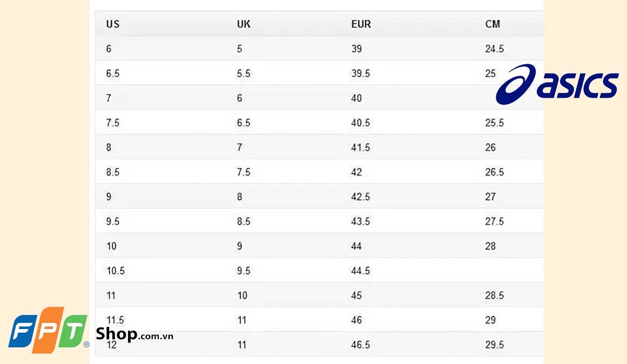This screenshot has width=627, height=364.
Task: Click the ASICS logo
Action: point(557,85)
